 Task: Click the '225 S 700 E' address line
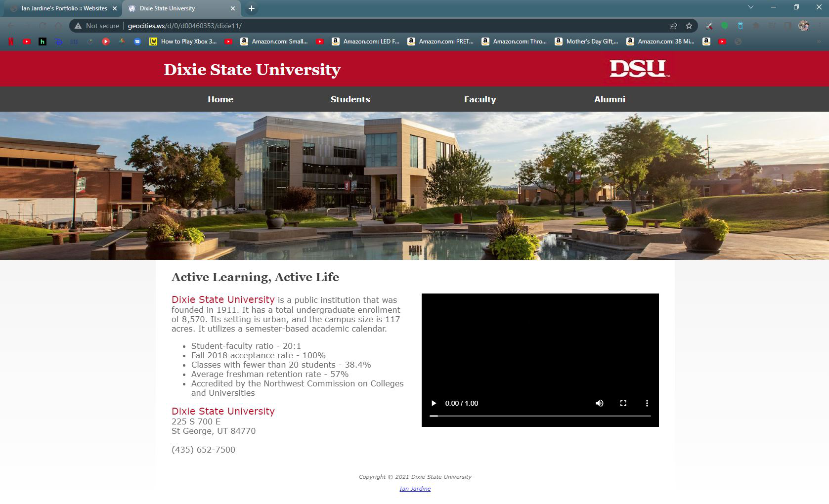click(196, 421)
